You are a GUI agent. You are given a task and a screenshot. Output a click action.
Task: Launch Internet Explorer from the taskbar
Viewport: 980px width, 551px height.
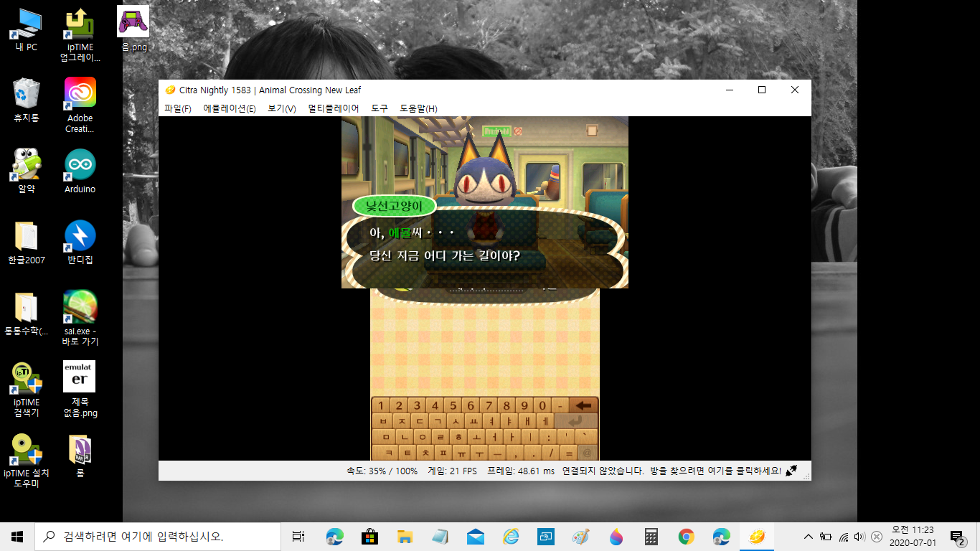(510, 537)
